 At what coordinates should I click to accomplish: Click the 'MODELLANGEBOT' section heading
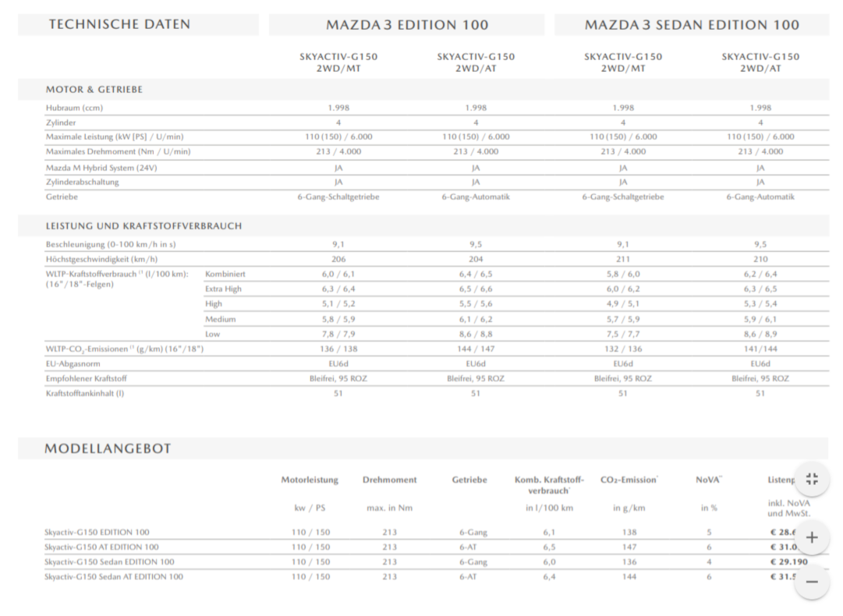click(108, 448)
